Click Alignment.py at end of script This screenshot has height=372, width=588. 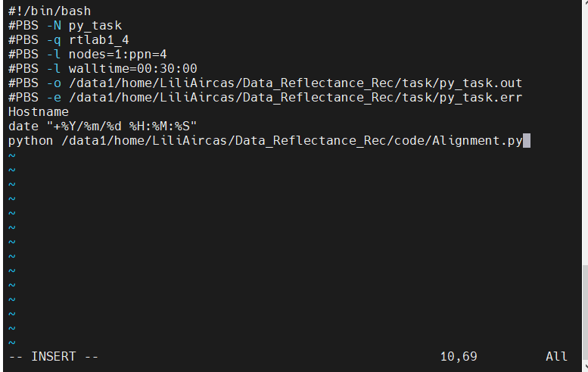477,140
